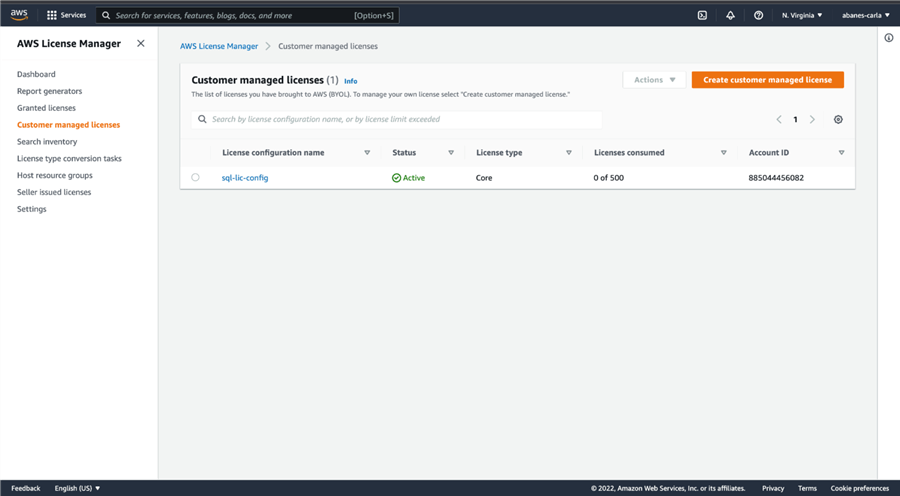Sort by Account ID column arrow
This screenshot has width=900, height=496.
[841, 153]
